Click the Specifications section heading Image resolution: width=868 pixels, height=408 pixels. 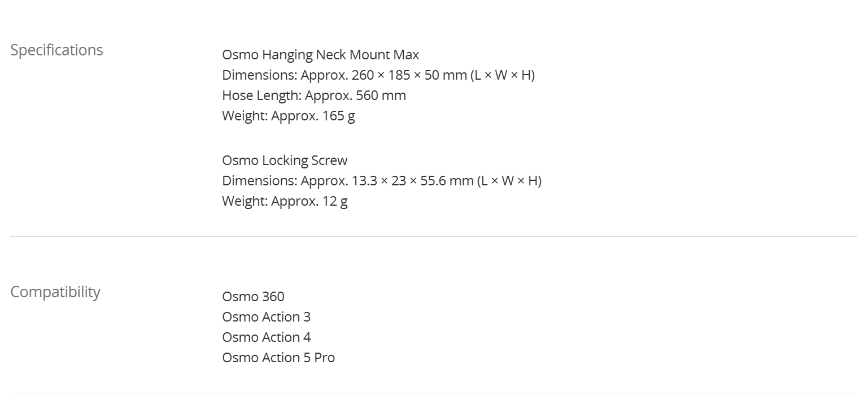coord(56,50)
